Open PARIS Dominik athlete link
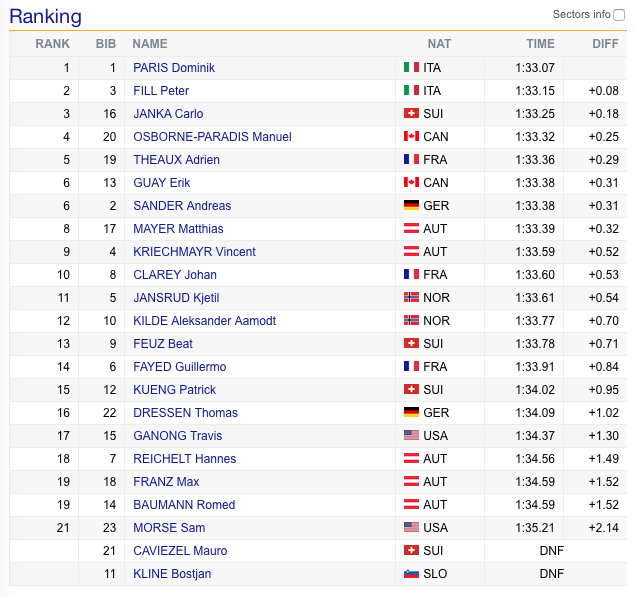The width and height of the screenshot is (637, 597). 174,68
